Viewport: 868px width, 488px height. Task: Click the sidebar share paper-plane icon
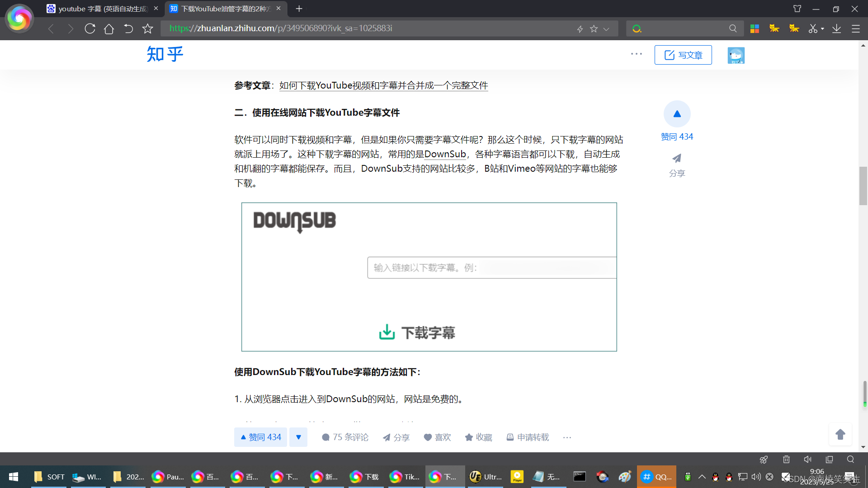coord(677,159)
